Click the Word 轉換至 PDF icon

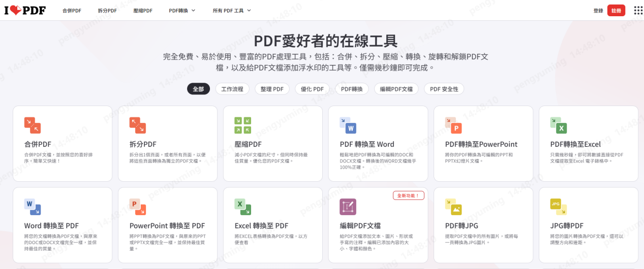click(32, 207)
